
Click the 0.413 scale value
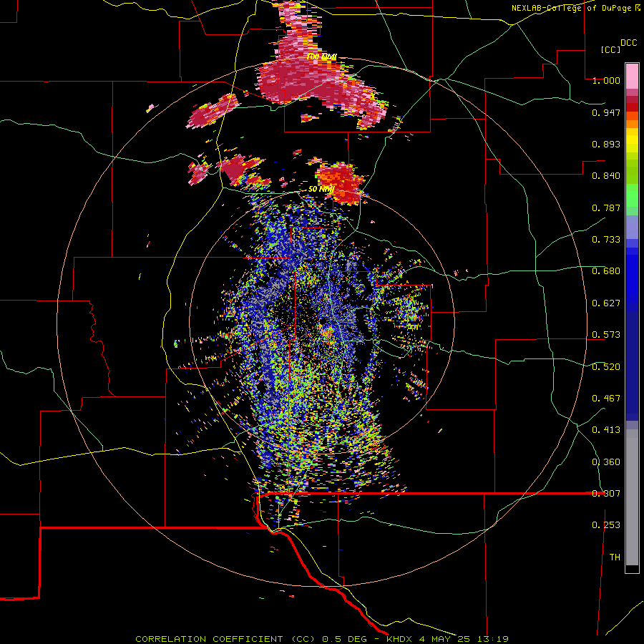[606, 430]
